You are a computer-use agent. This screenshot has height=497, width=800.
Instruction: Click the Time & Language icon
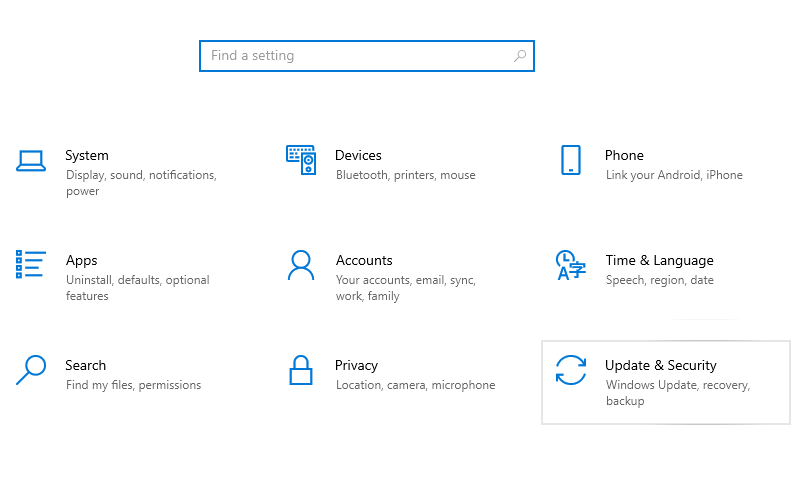[x=570, y=265]
